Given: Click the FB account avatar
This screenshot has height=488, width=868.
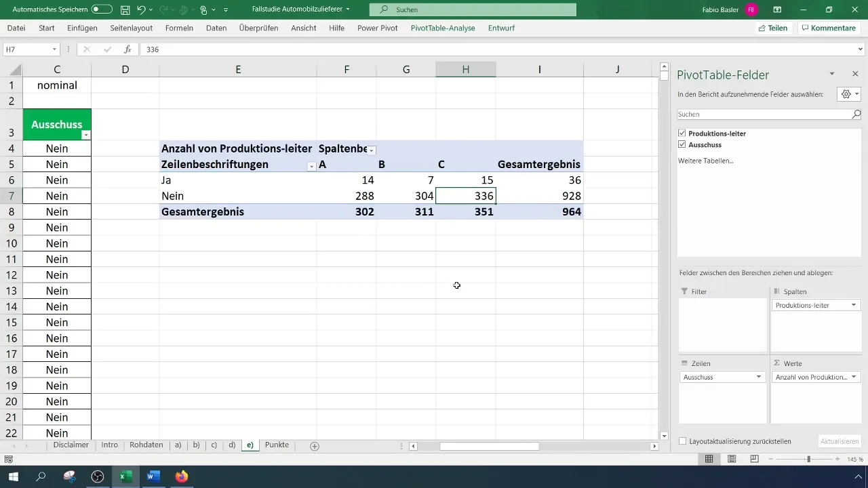Looking at the screenshot, I should pos(751,9).
